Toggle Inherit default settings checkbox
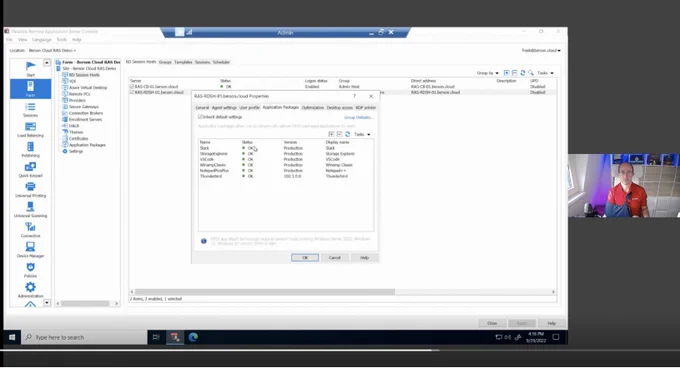Viewport: 680px width, 368px height. click(x=200, y=117)
